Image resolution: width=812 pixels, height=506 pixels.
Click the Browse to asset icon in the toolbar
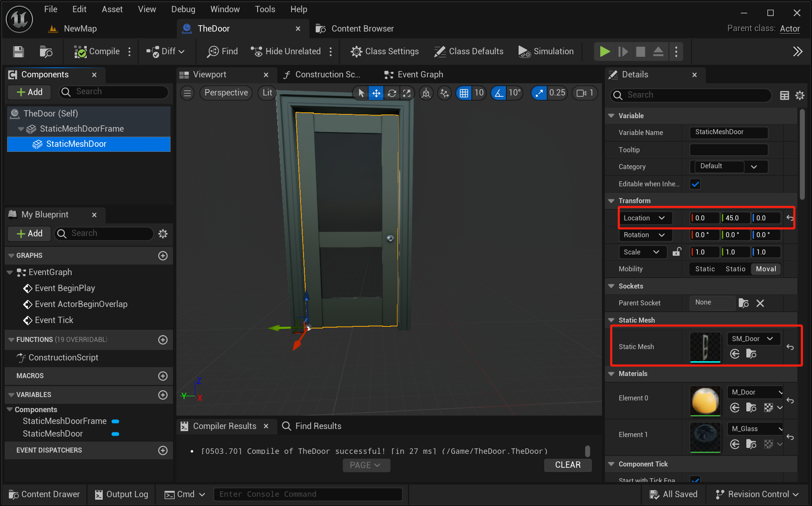(46, 51)
